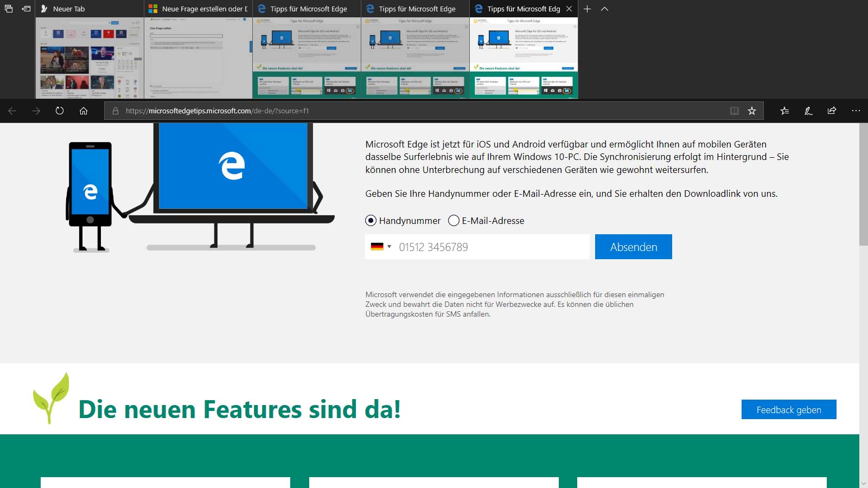
Task: Open the tabs you've set aside icon
Action: [8, 9]
